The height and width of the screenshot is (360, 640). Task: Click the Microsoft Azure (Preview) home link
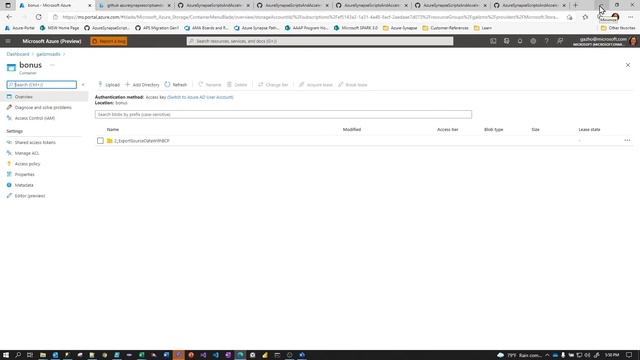[x=52, y=41]
